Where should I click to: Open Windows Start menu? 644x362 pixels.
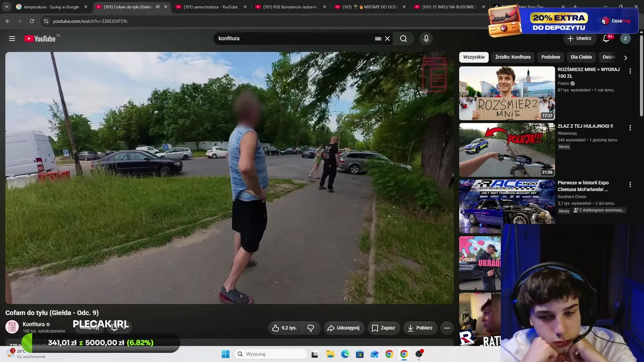[x=225, y=354]
